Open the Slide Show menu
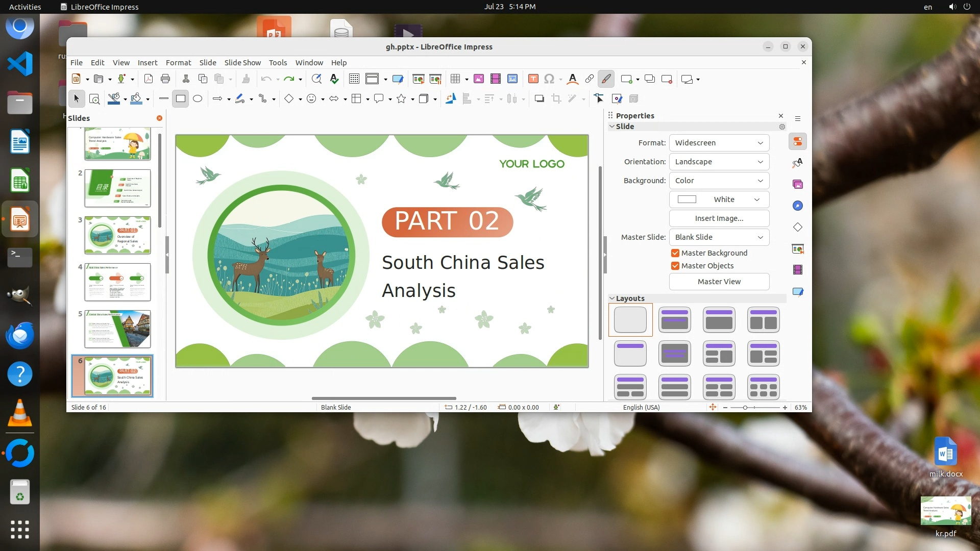This screenshot has width=980, height=551. pyautogui.click(x=242, y=63)
